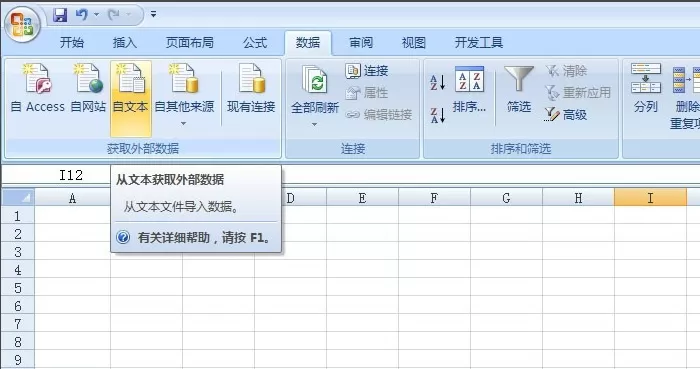Open the 分列 text to columns tool
The height and width of the screenshot is (369, 700).
pos(646,88)
